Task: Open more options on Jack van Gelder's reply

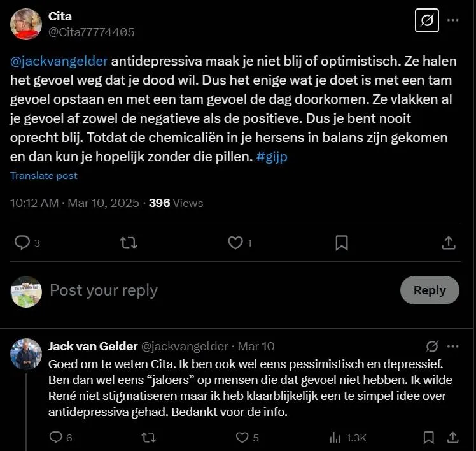Action: tap(452, 346)
